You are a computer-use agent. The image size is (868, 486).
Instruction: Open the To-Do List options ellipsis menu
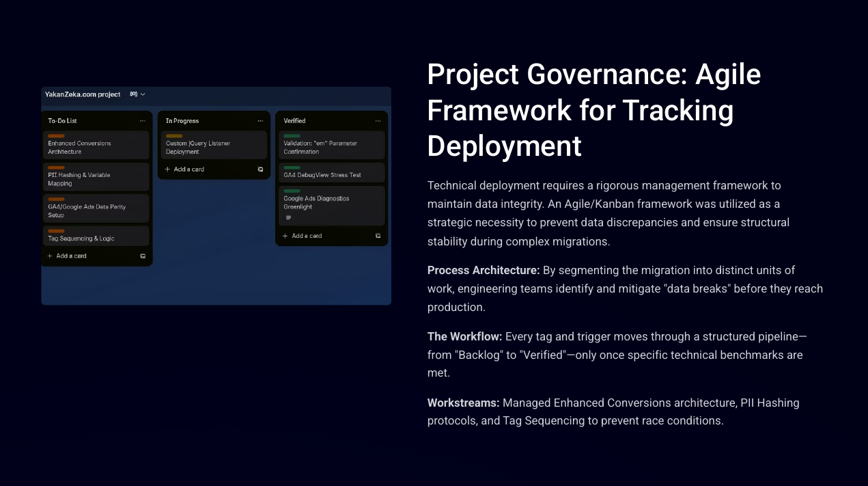click(143, 121)
